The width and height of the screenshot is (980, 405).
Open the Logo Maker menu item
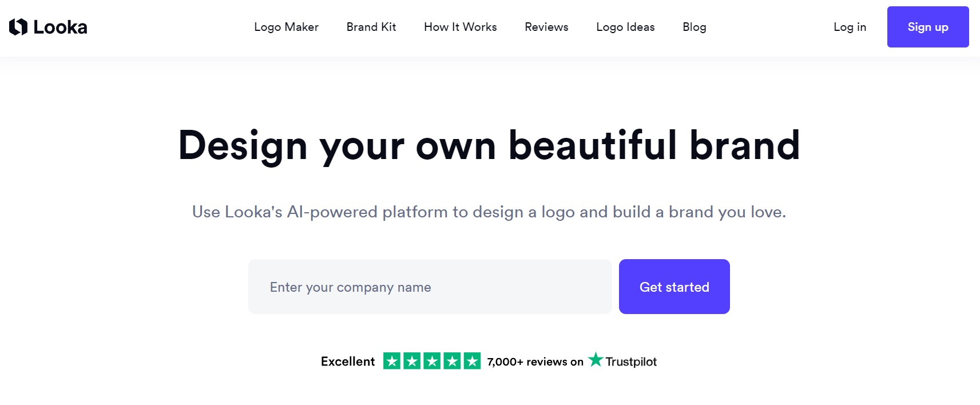(286, 27)
